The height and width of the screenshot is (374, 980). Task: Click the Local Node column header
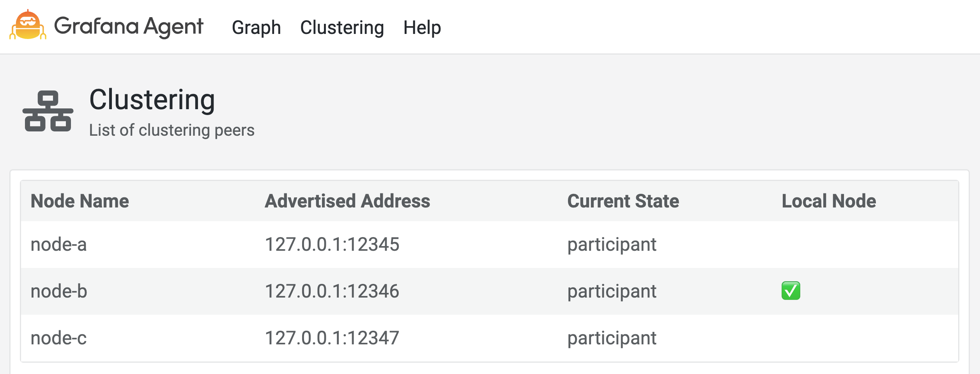pyautogui.click(x=828, y=201)
